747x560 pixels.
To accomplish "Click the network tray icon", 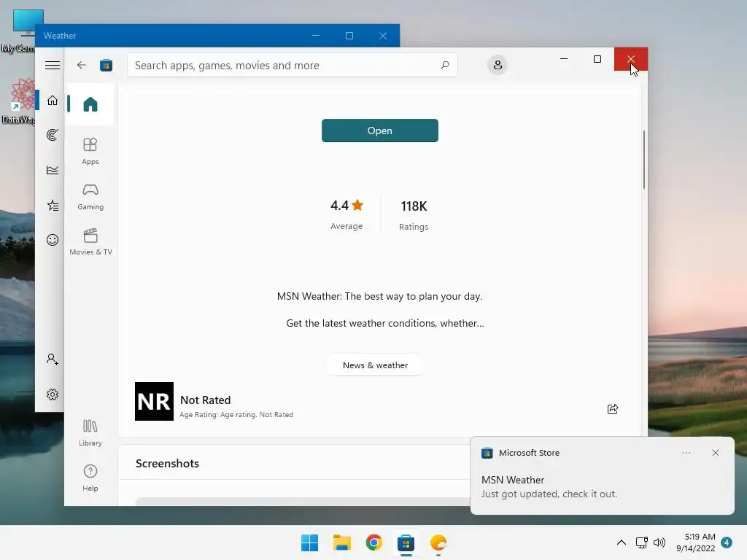I will tap(642, 542).
